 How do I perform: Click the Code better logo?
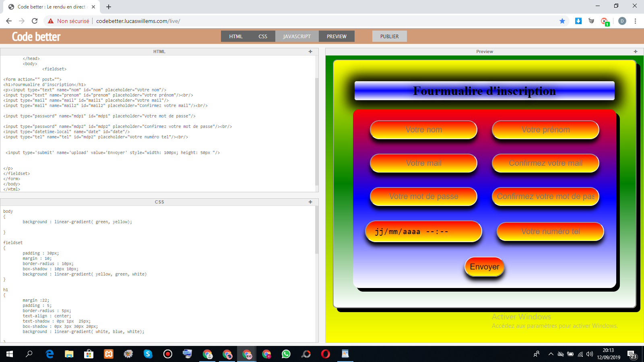pos(36,37)
